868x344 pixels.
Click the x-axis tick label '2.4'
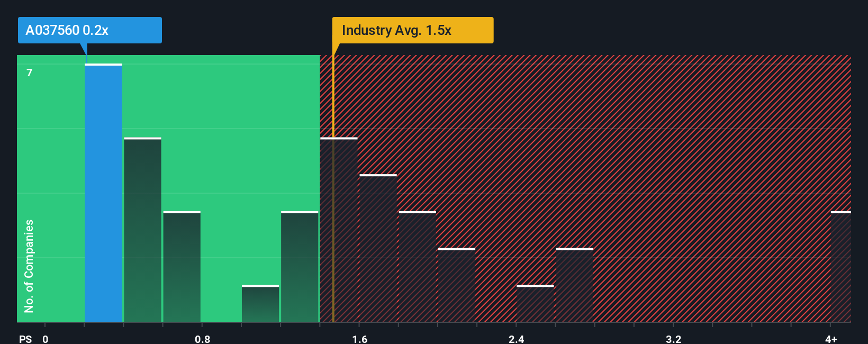[516, 339]
